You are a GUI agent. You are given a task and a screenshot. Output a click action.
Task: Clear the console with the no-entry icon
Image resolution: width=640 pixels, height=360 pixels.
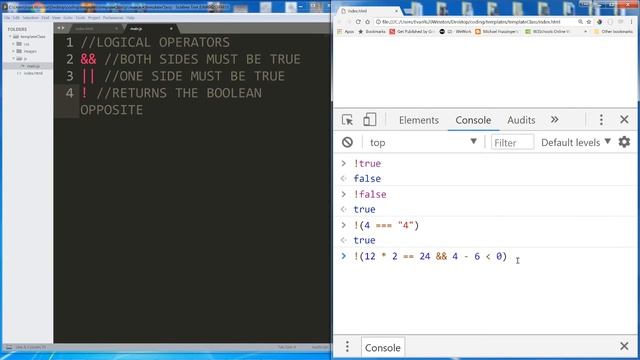coord(347,142)
